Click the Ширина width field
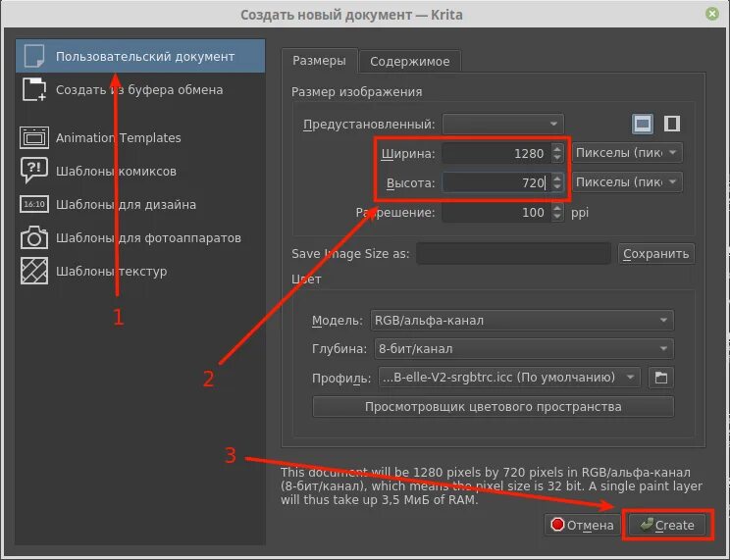730x560 pixels. tap(495, 153)
